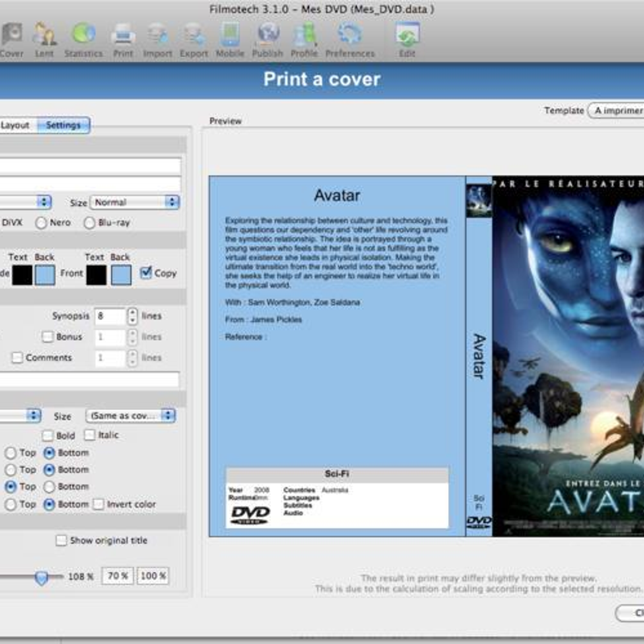Click the Bonus lines stepper
Image resolution: width=644 pixels, height=644 pixels.
point(132,337)
